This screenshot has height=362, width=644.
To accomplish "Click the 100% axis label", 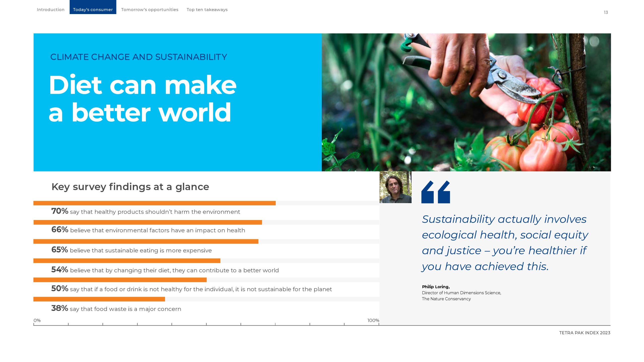I will coord(373,321).
